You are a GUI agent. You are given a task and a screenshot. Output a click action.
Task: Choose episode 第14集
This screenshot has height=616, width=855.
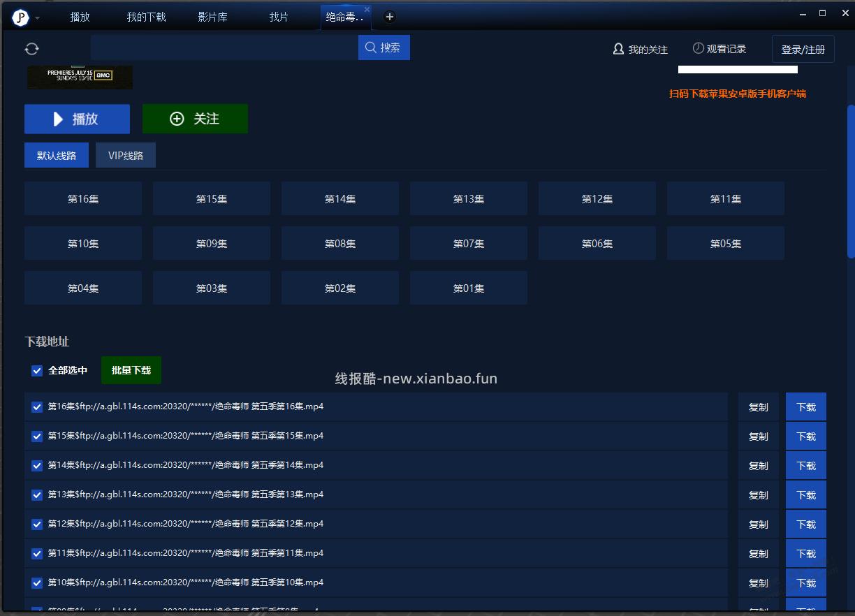click(340, 199)
